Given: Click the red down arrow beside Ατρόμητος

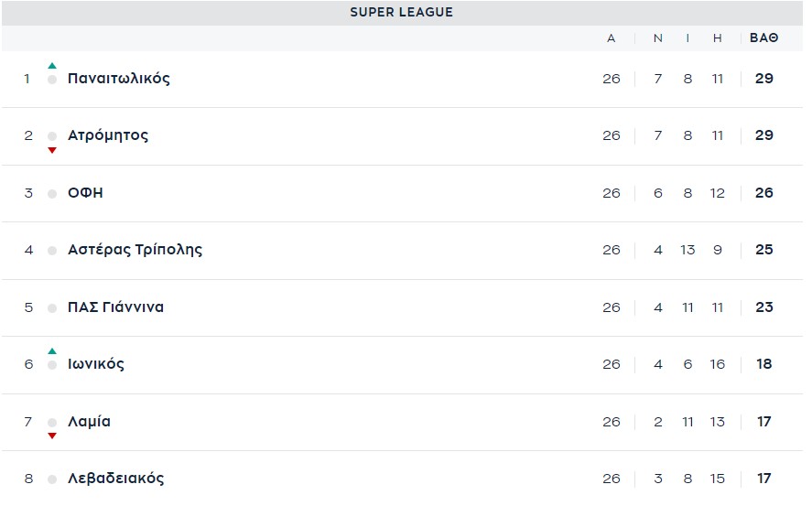Looking at the screenshot, I should click(x=52, y=150).
